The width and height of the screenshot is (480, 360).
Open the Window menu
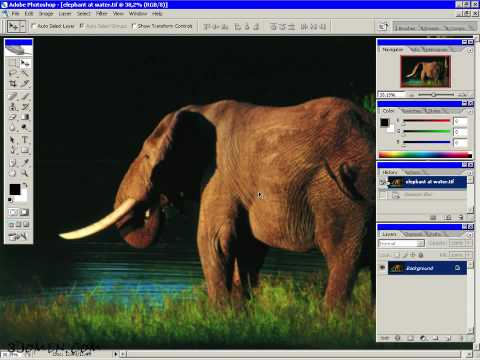[x=138, y=14]
